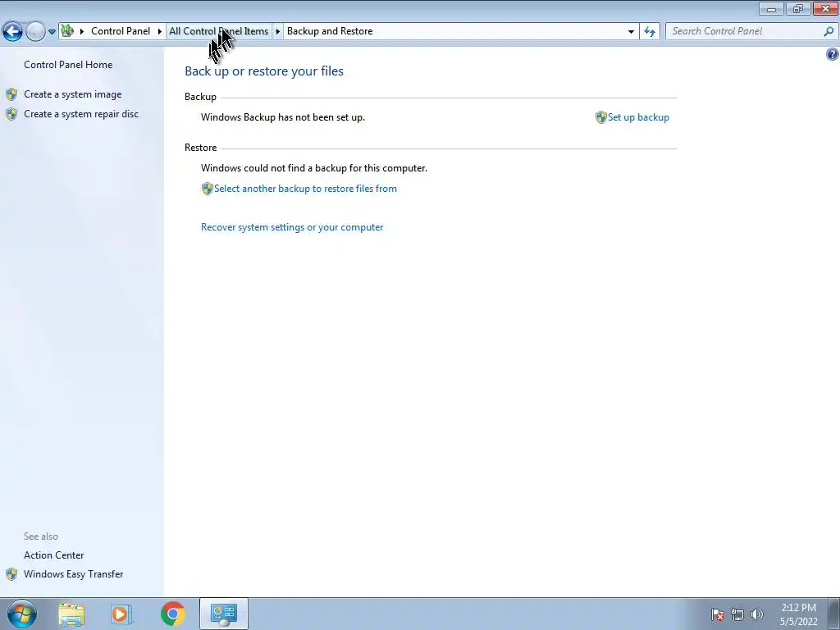The image size is (840, 630).
Task: Expand the arrow after Control Panel breadcrumb
Action: pyautogui.click(x=160, y=32)
